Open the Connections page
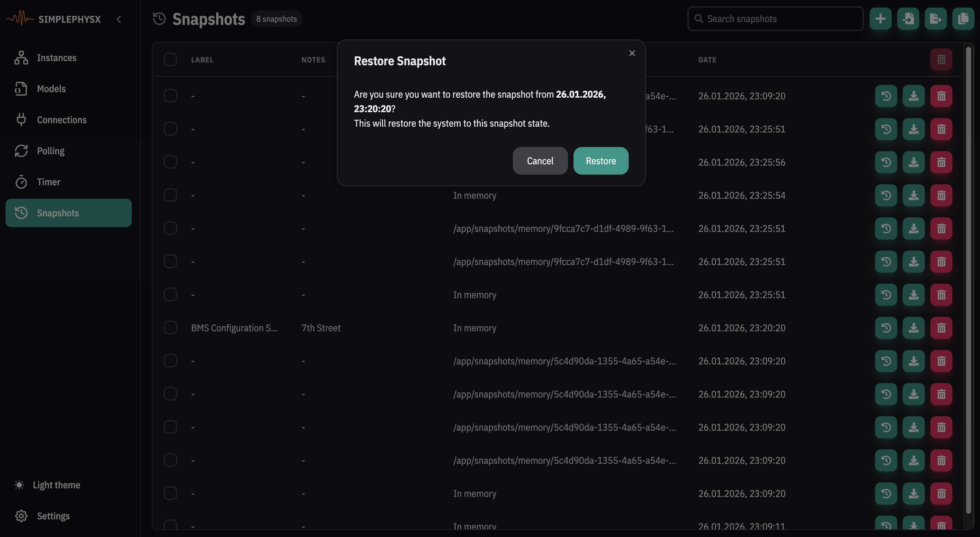Viewport: 980px width, 537px height. point(61,120)
